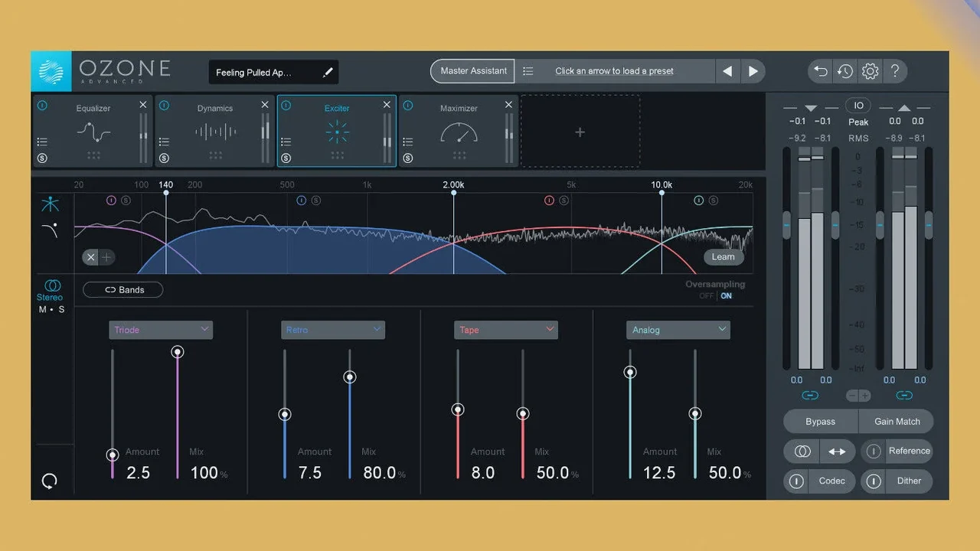Open the help question mark icon
The width and height of the screenshot is (980, 551).
tap(894, 71)
